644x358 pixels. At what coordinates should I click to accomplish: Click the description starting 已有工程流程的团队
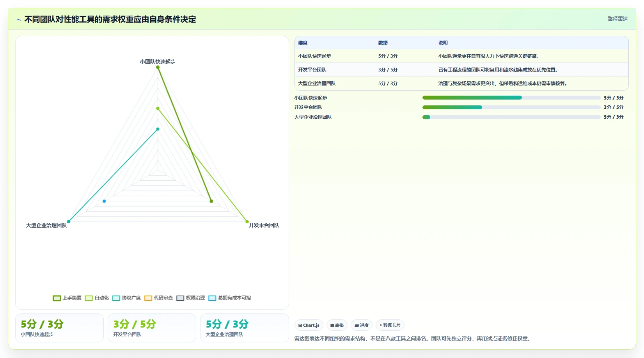[499, 70]
